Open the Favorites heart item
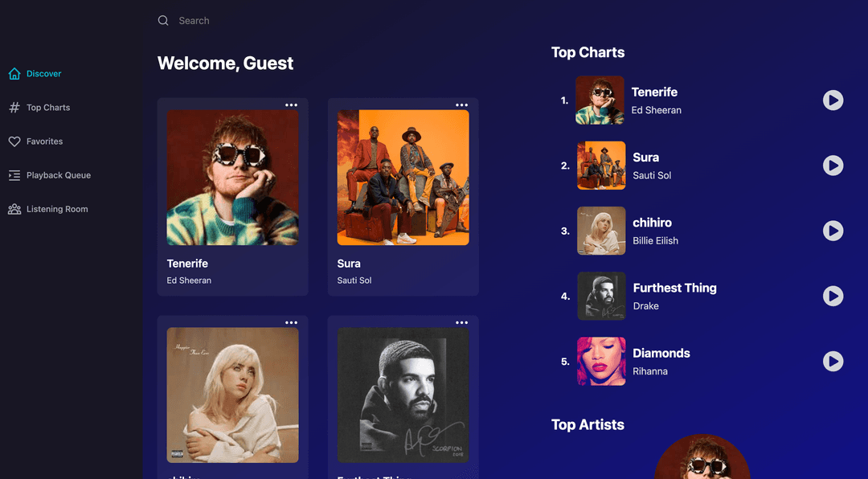 (x=35, y=141)
